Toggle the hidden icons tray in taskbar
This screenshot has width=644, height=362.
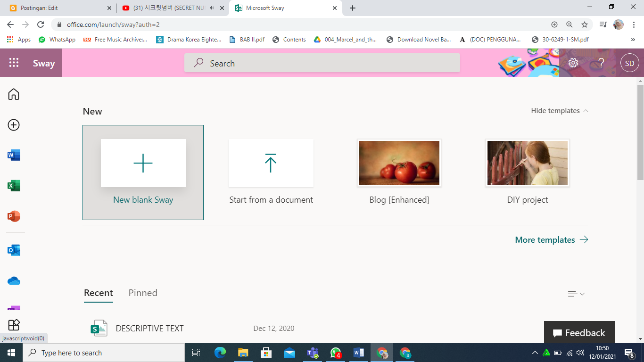click(535, 352)
